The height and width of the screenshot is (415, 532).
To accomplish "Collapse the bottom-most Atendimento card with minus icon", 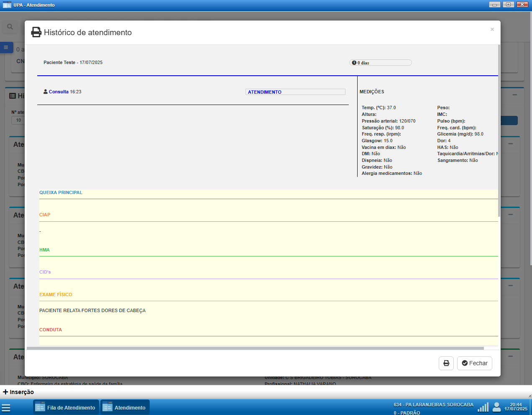I will (510, 356).
